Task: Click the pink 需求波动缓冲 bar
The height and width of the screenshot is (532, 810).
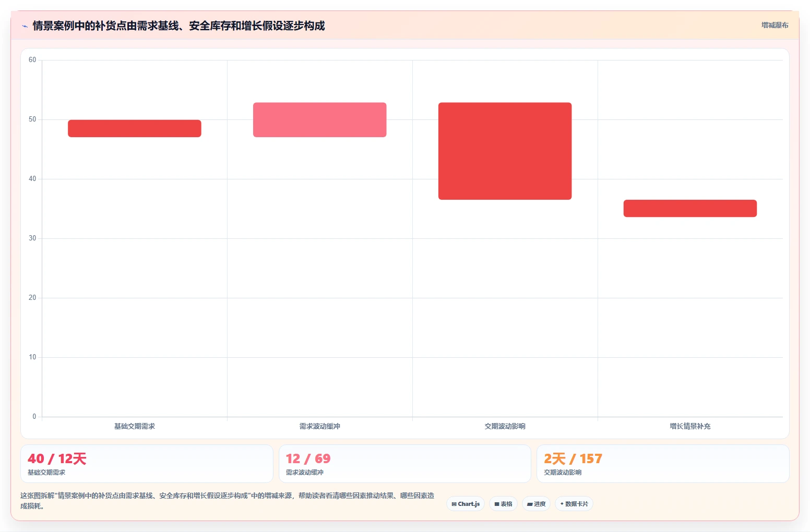Action: pos(320,120)
